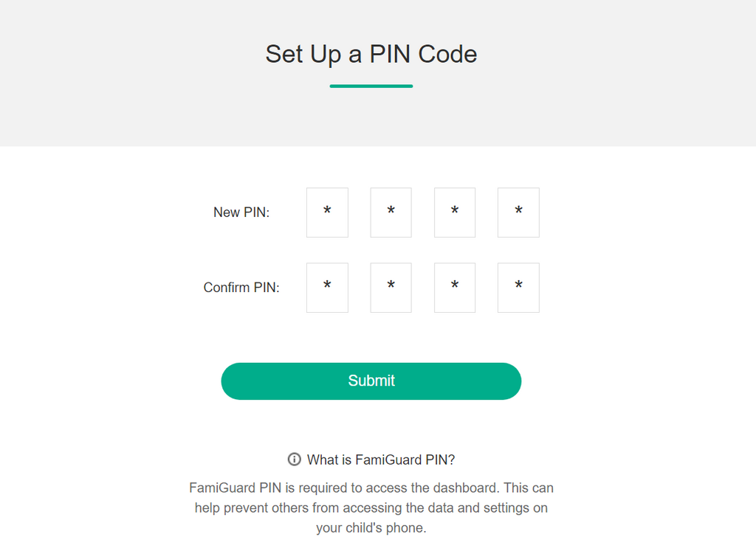Focus the third Confirm PIN digit box

point(455,288)
